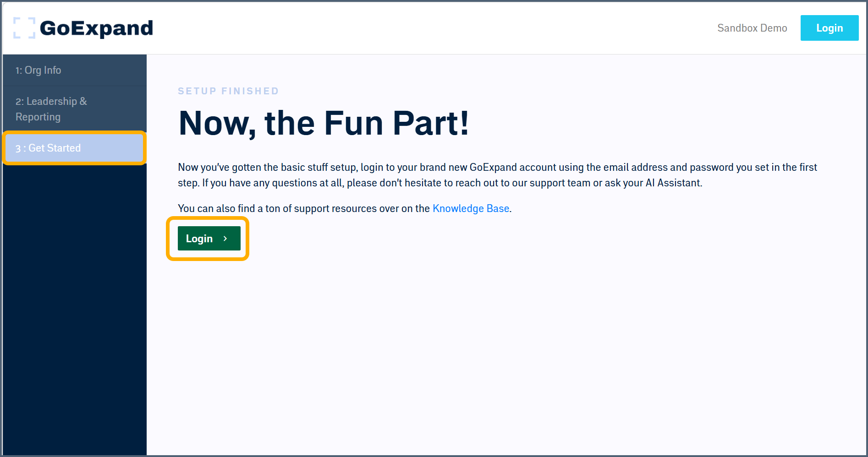Click the word "GoExpand" in the paragraph

point(493,167)
